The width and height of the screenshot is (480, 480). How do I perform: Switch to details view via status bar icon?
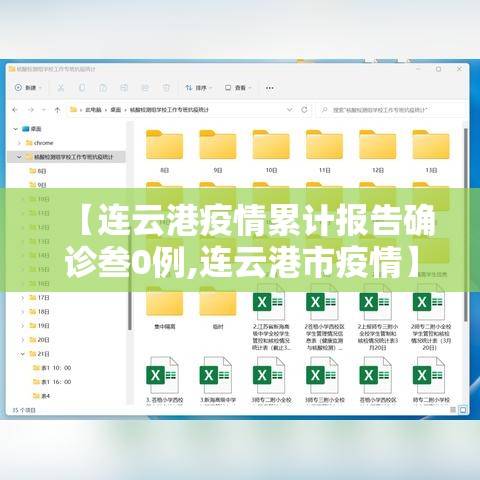tap(453, 410)
